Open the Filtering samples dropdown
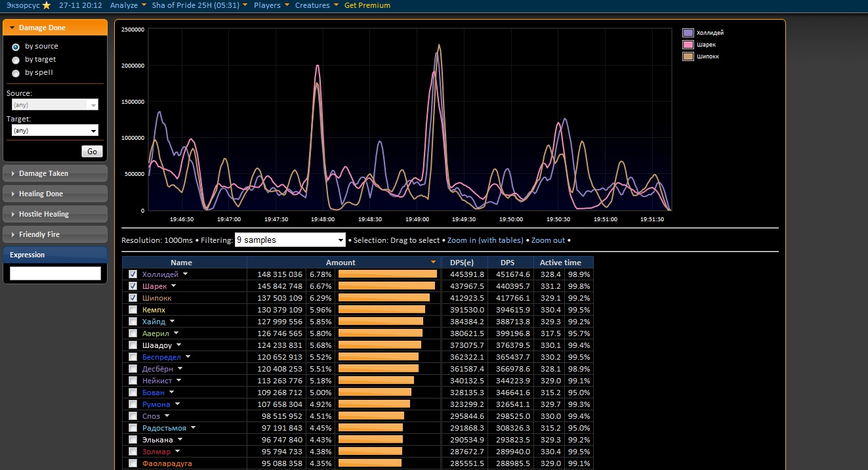Viewport: 868px width, 470px height. click(290, 240)
